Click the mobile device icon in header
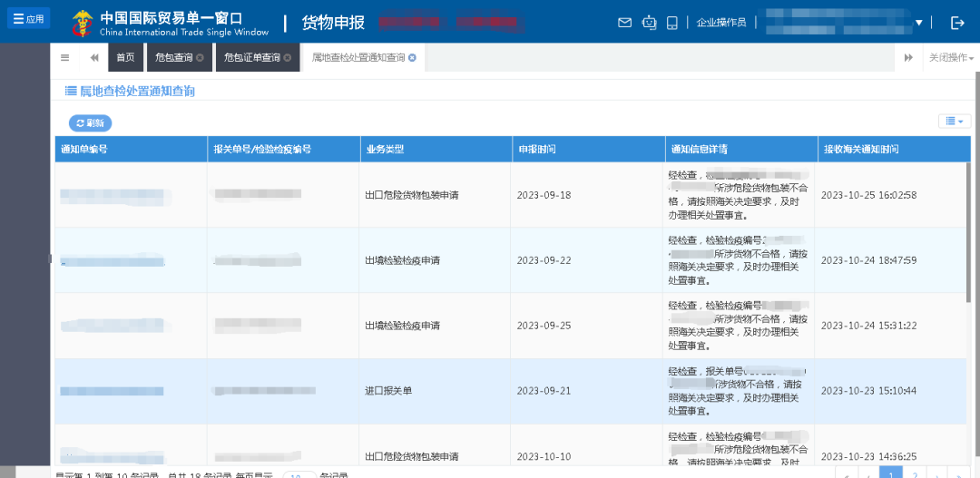 tap(671, 23)
